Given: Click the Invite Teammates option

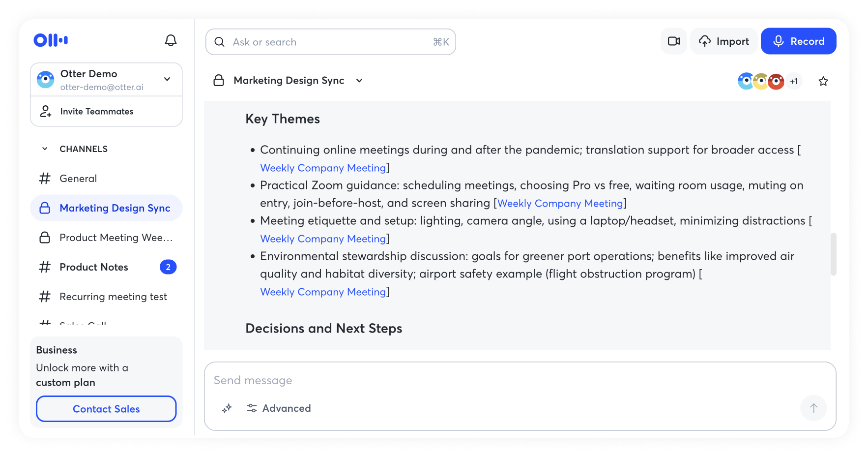Looking at the screenshot, I should point(97,112).
